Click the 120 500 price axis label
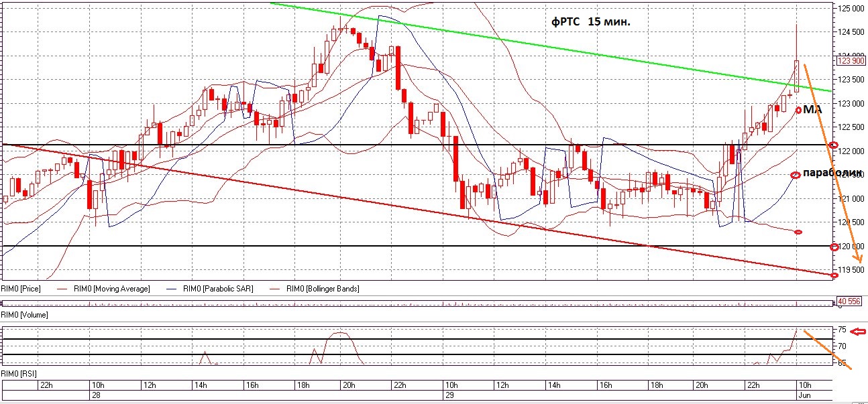Viewport: 868px width, 404px height. click(x=851, y=222)
